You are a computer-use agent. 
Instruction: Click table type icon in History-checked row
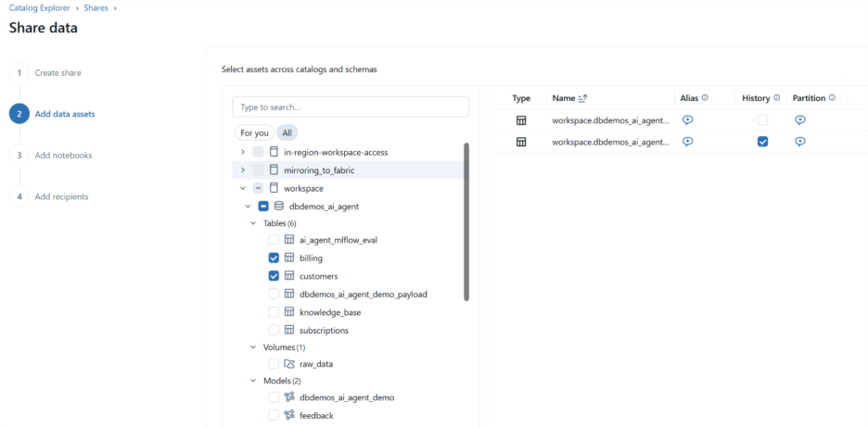[521, 142]
